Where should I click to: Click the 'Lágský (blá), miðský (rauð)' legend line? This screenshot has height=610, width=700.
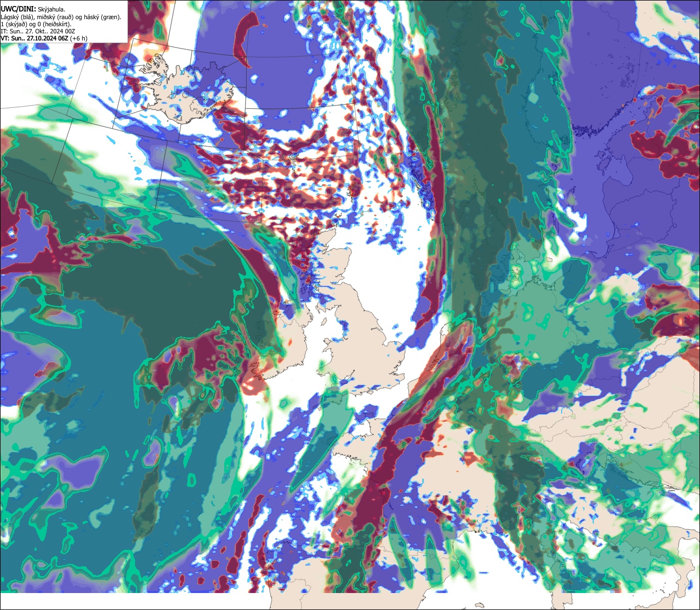pyautogui.click(x=61, y=16)
